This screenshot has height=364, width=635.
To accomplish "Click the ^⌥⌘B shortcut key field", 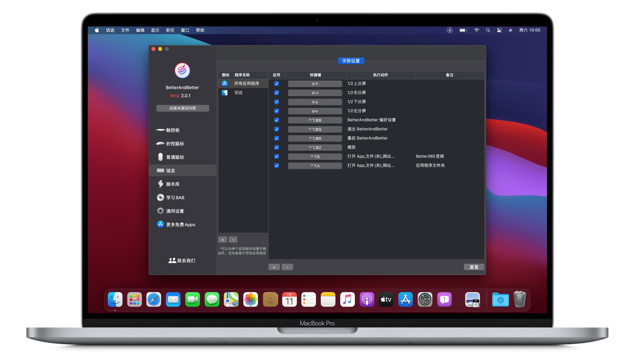I will pyautogui.click(x=315, y=120).
